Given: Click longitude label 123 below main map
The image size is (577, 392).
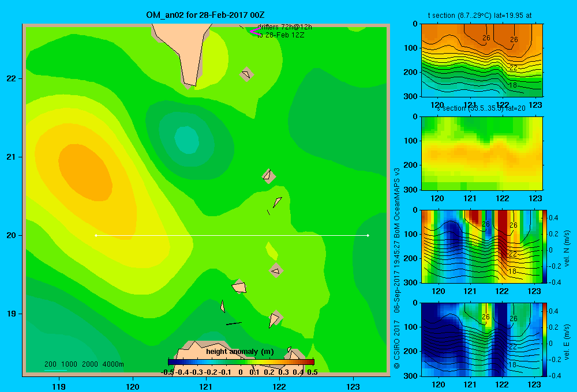Looking at the screenshot, I should [x=353, y=386].
